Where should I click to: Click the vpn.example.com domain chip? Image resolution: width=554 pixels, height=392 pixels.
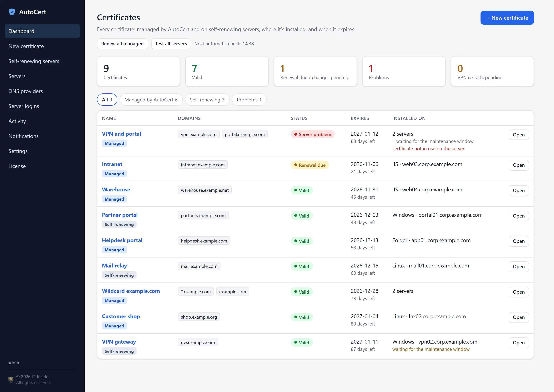click(199, 135)
